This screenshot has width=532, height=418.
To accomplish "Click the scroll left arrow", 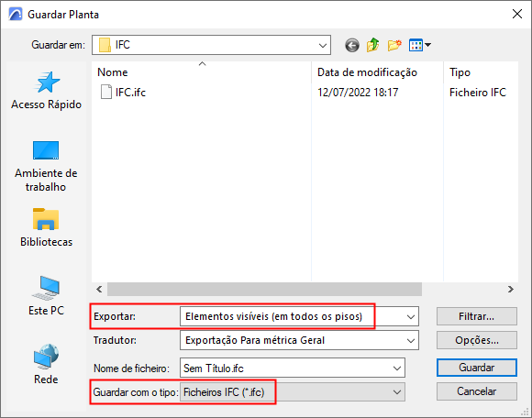I will click(x=99, y=289).
